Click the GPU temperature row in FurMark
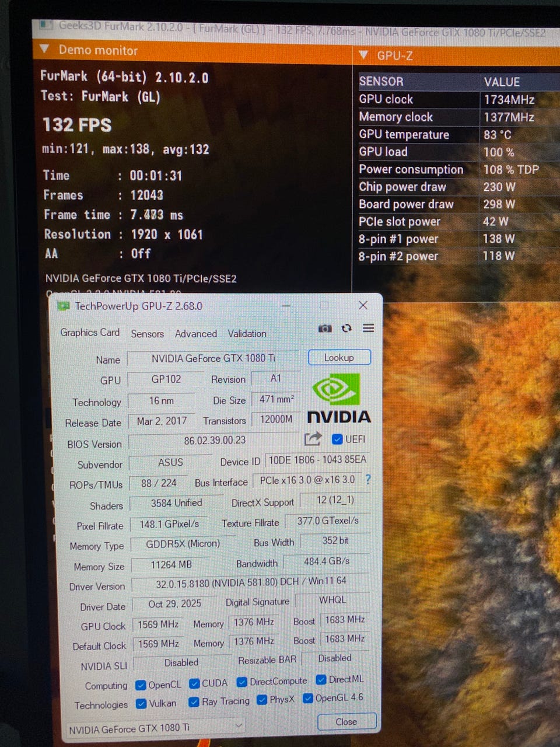 coord(459,135)
